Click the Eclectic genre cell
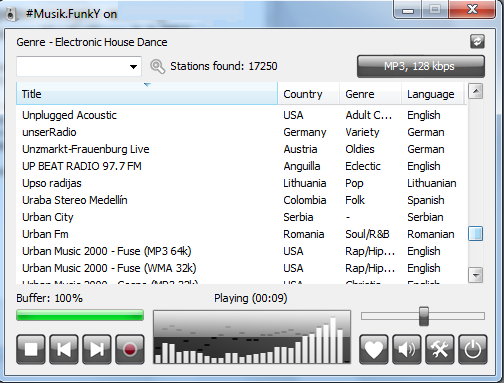The height and width of the screenshot is (383, 504). click(363, 166)
